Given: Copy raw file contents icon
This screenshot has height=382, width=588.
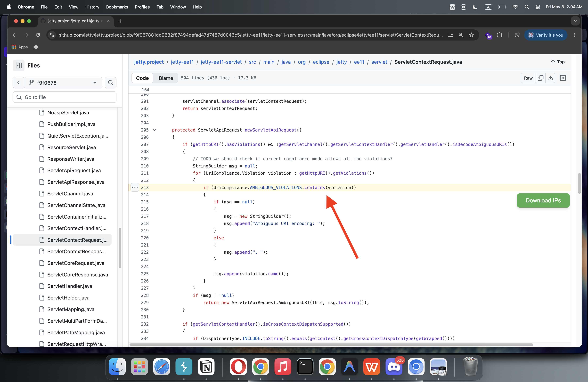Looking at the screenshot, I should (540, 78).
